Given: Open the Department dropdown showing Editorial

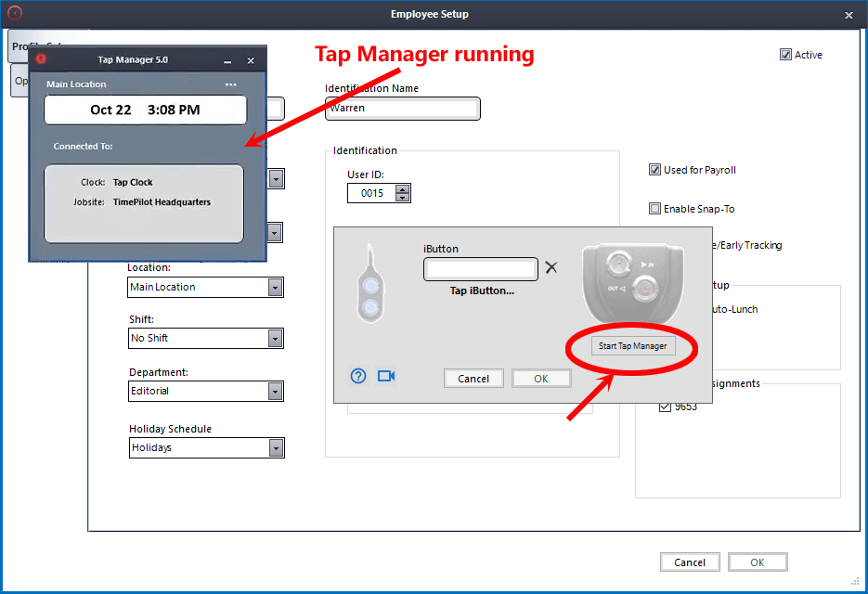Looking at the screenshot, I should tap(274, 391).
